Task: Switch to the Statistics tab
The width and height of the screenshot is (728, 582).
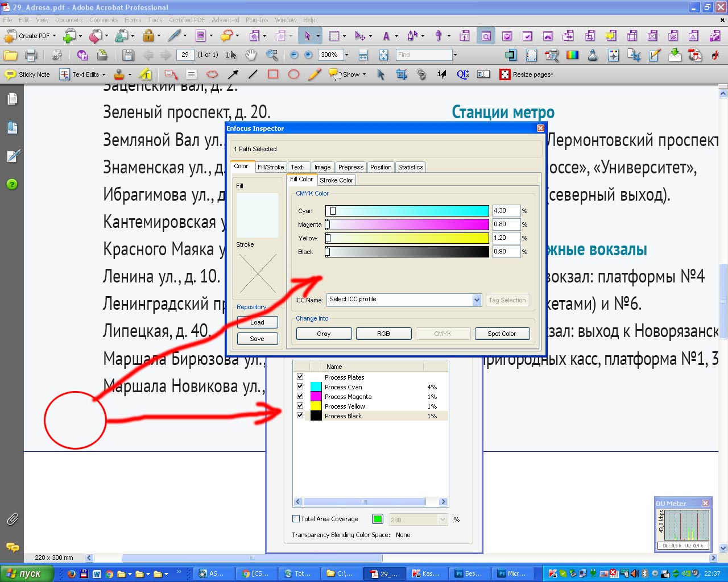Action: point(411,167)
